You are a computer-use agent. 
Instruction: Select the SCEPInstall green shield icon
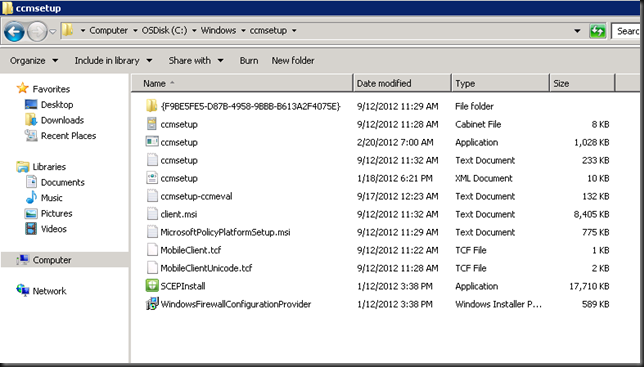tap(152, 286)
